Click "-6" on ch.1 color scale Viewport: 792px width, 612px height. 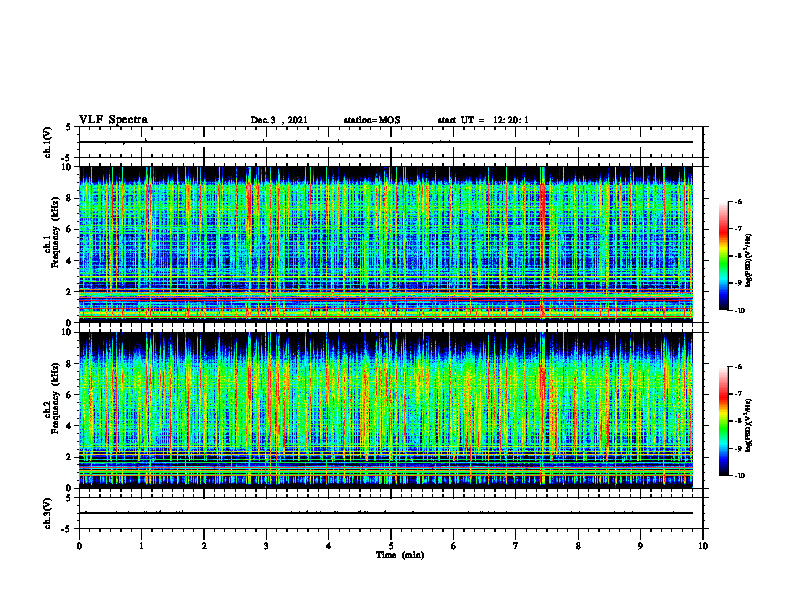pyautogui.click(x=738, y=201)
